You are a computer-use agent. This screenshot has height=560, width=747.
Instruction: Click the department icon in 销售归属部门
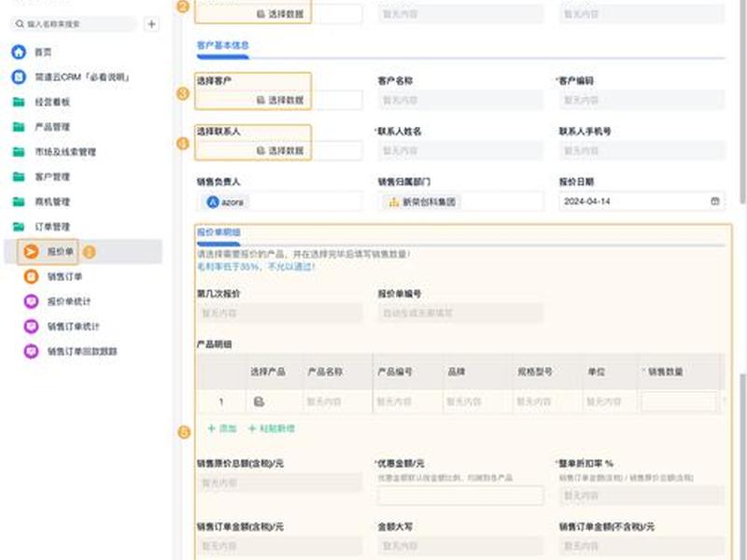pos(393,202)
